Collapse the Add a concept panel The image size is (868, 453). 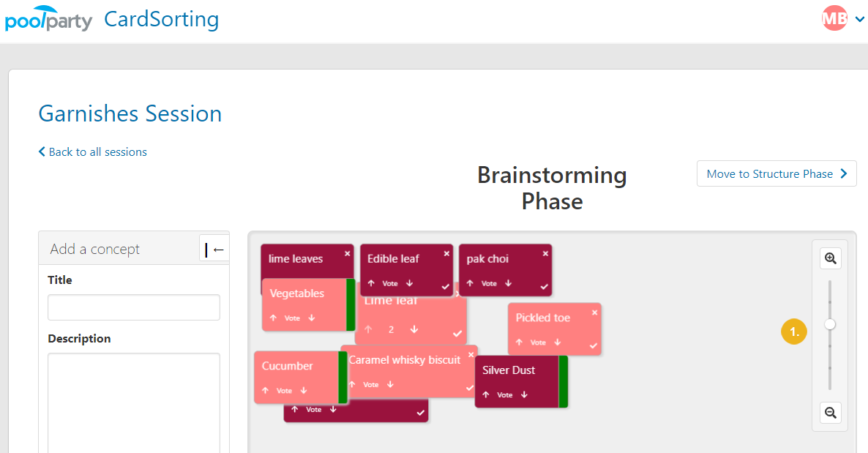[214, 250]
